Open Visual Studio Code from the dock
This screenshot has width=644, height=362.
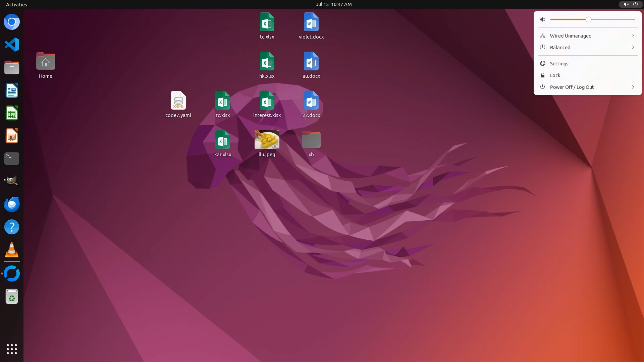point(12,45)
